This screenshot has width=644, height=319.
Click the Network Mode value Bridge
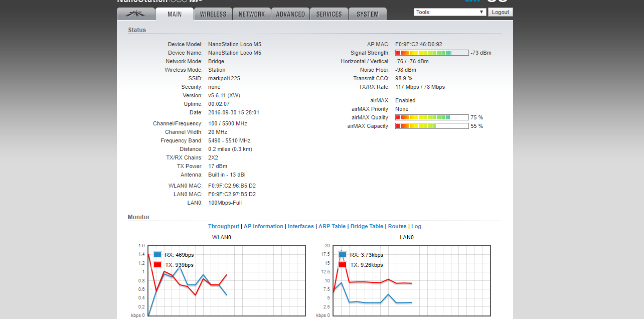tap(216, 61)
